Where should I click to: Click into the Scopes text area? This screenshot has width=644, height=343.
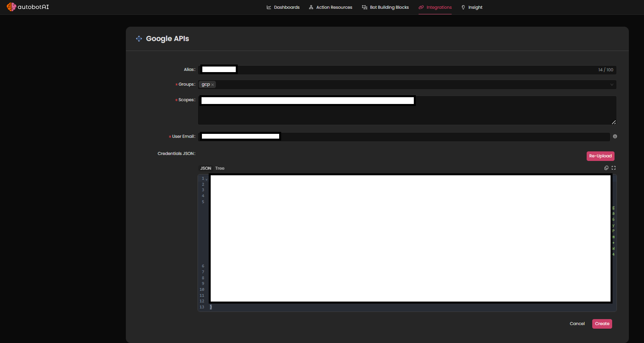click(x=407, y=110)
